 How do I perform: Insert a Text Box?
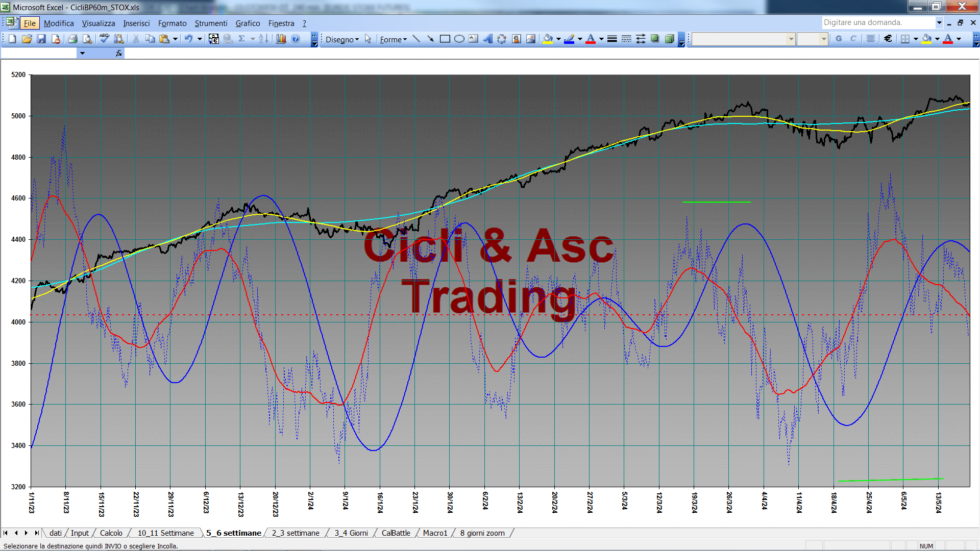point(473,39)
